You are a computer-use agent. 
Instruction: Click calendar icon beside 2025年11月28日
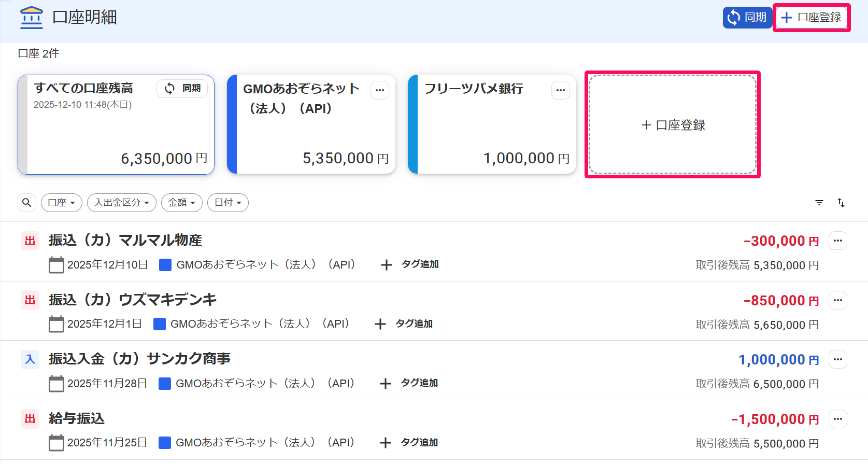point(56,384)
